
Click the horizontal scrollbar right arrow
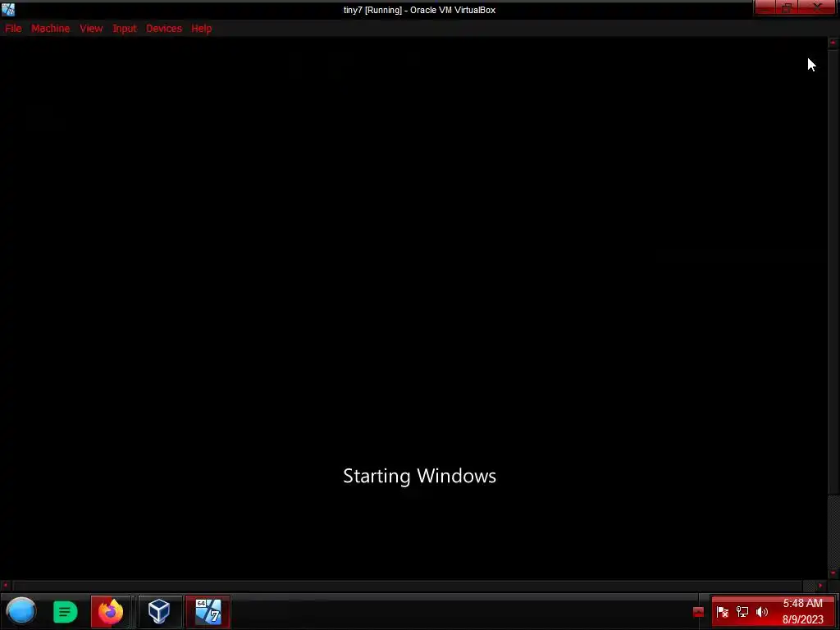pyautogui.click(x=820, y=586)
